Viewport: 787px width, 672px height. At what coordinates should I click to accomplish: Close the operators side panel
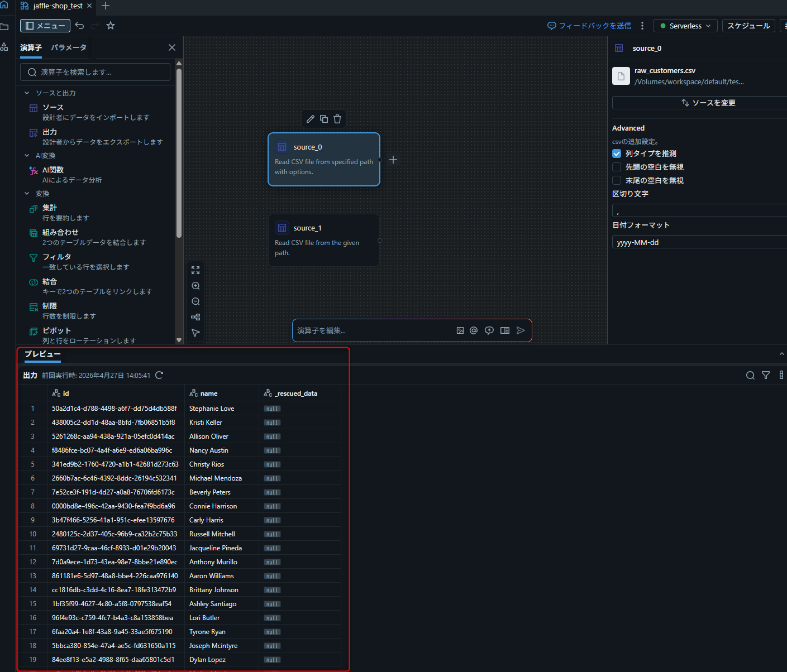(172, 47)
